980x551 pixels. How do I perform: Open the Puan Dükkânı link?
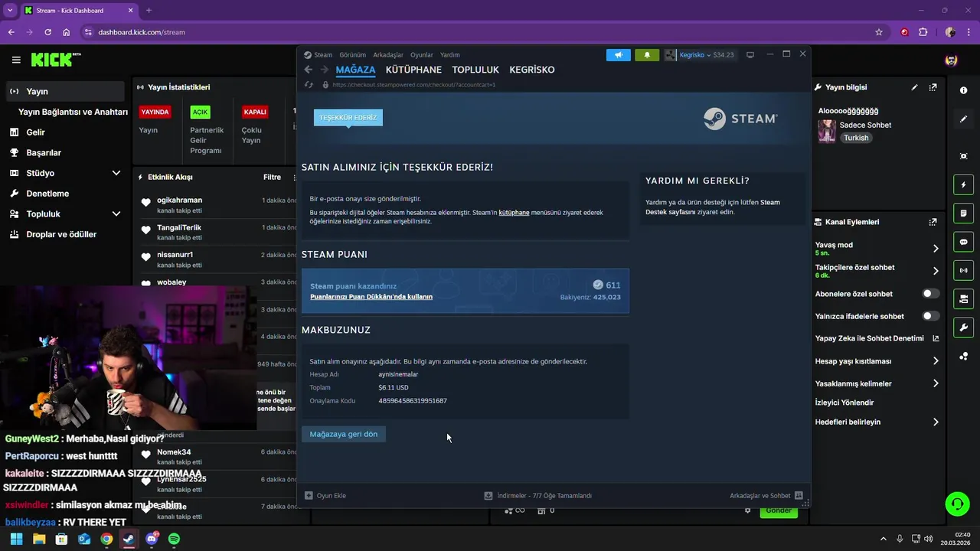click(x=371, y=297)
